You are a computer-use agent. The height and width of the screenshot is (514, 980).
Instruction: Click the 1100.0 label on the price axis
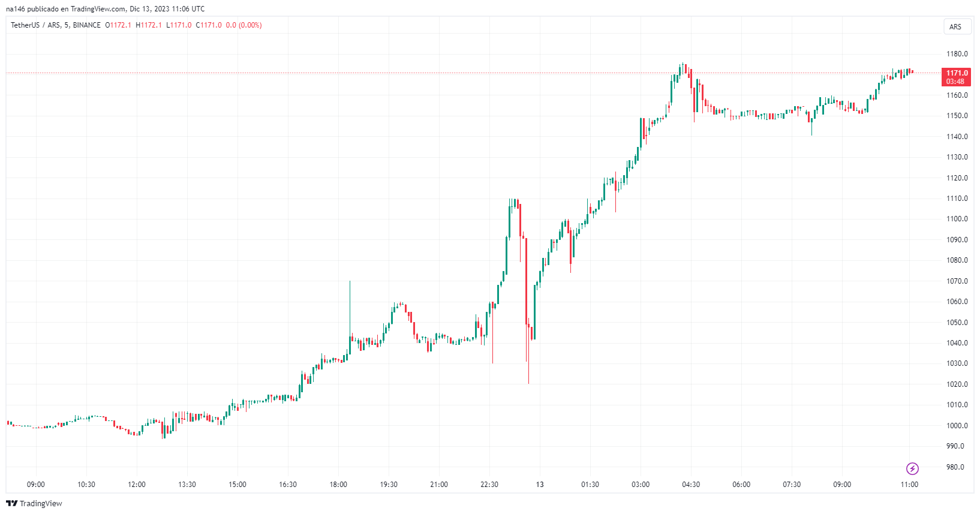957,219
